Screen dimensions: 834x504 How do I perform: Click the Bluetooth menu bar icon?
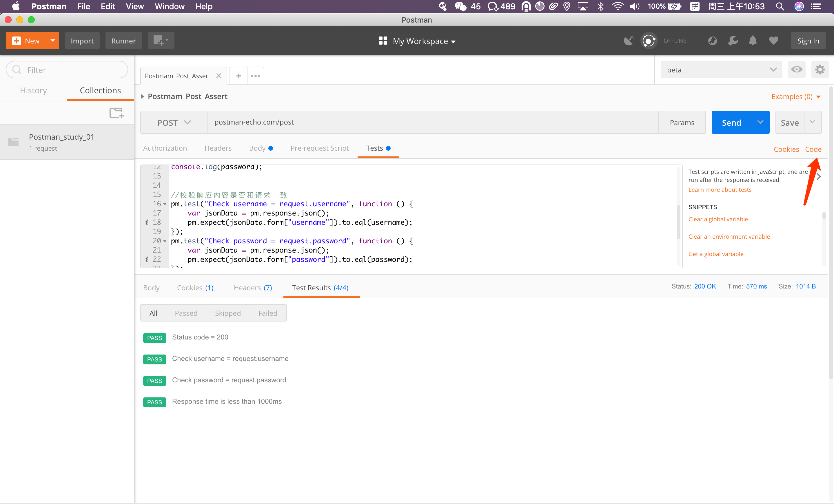point(600,6)
